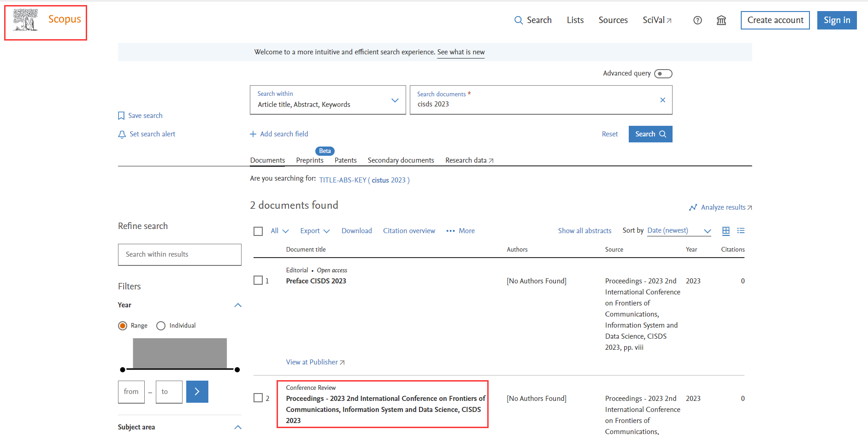
Task: Click the institution building icon
Action: pos(721,20)
